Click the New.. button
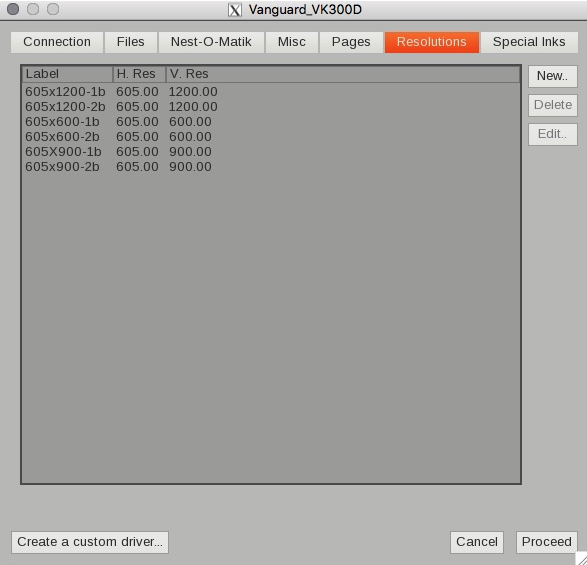Image resolution: width=587 pixels, height=565 pixels. [x=553, y=76]
